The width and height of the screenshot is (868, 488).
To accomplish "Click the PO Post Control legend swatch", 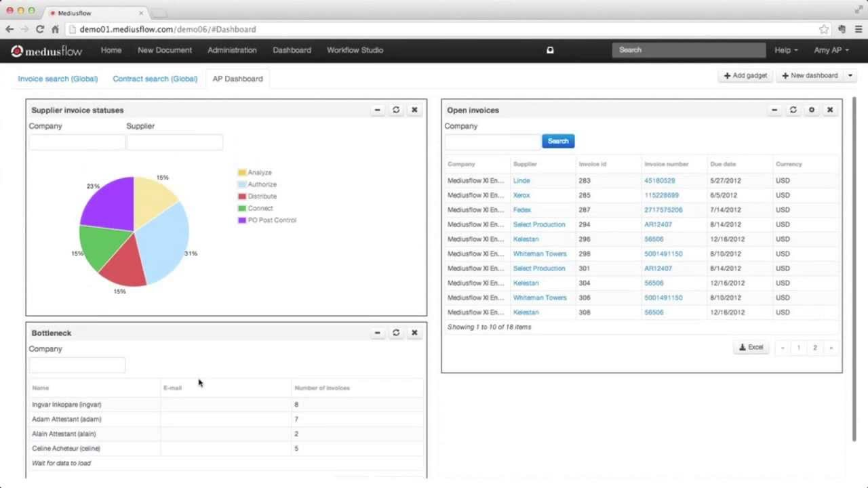I will click(242, 220).
